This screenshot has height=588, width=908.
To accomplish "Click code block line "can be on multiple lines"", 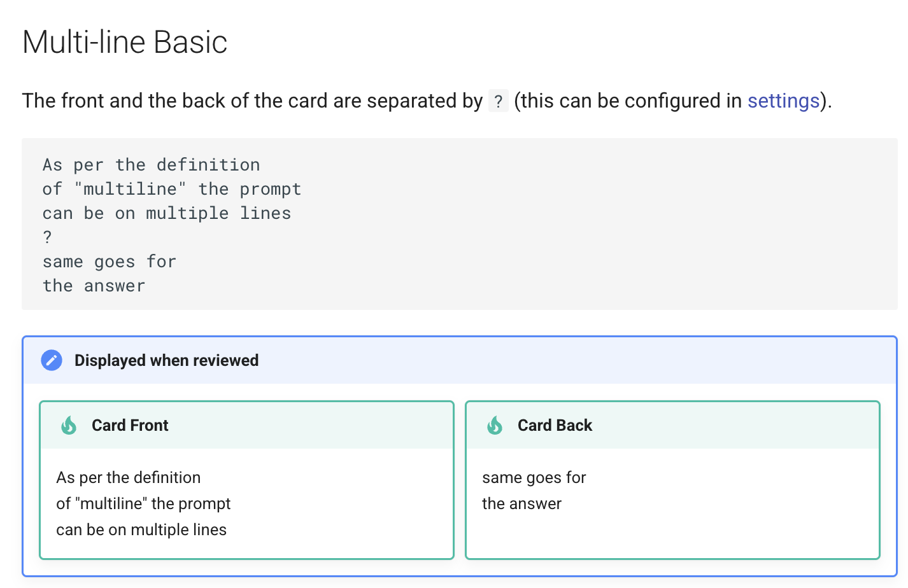I will [x=167, y=213].
